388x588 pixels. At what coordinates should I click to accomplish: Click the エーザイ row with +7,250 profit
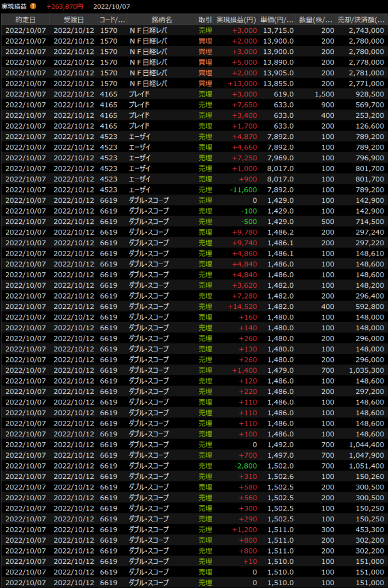(194, 157)
